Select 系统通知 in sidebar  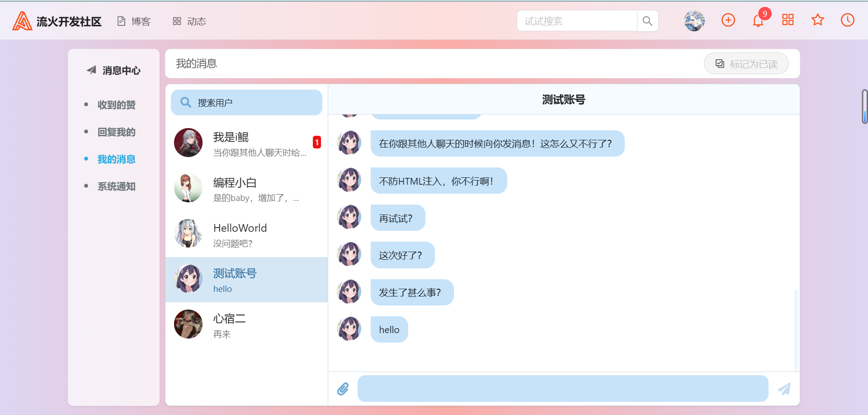point(116,186)
